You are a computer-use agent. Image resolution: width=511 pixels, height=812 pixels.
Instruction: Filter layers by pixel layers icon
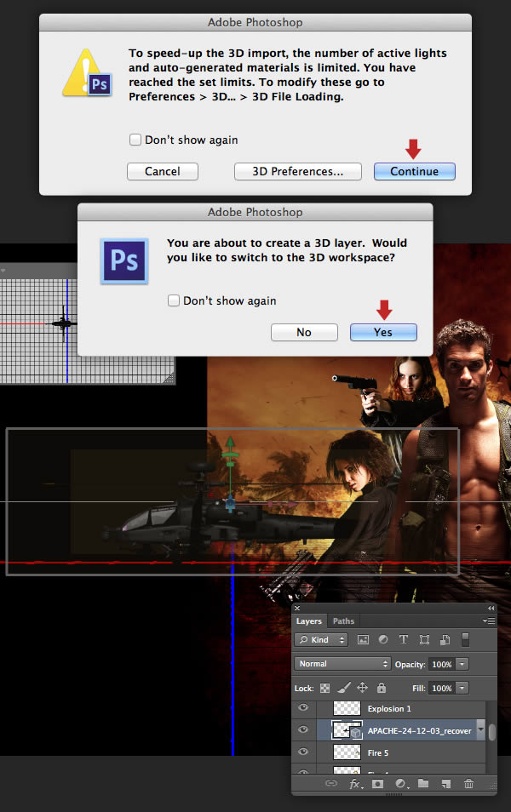364,640
